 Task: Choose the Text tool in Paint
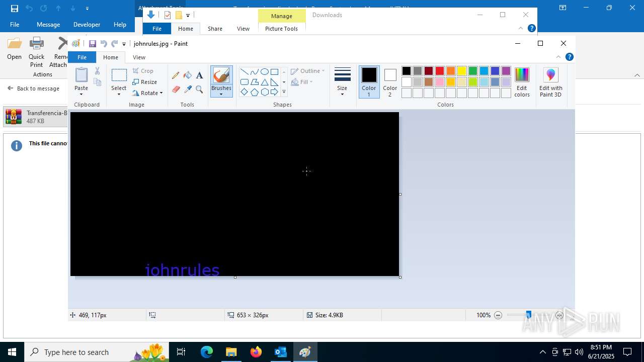click(200, 75)
